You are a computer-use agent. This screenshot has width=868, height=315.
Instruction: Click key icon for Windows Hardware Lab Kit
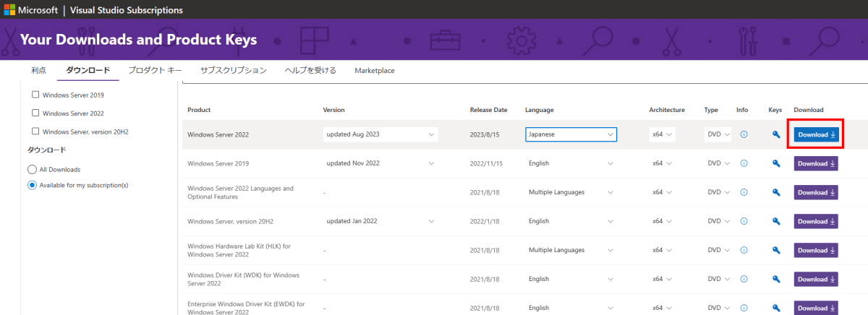coord(776,250)
